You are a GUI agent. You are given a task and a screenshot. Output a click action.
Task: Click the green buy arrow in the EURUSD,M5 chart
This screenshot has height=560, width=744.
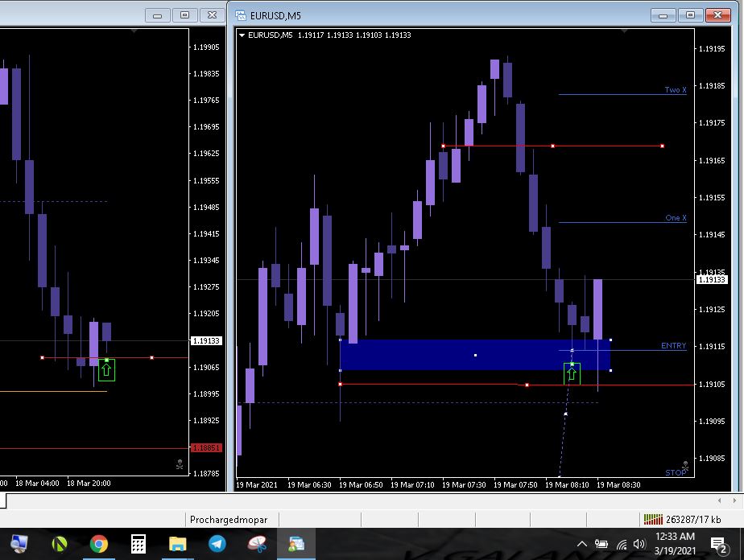pyautogui.click(x=572, y=373)
